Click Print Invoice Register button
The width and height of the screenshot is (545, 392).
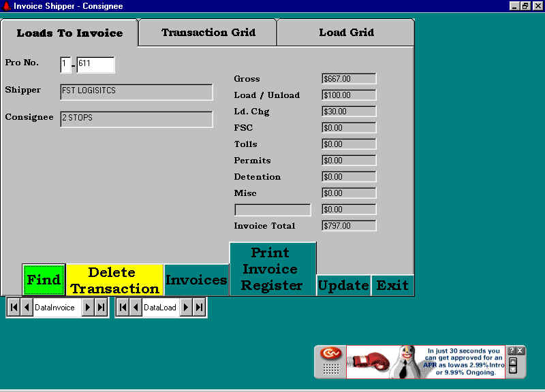272,269
